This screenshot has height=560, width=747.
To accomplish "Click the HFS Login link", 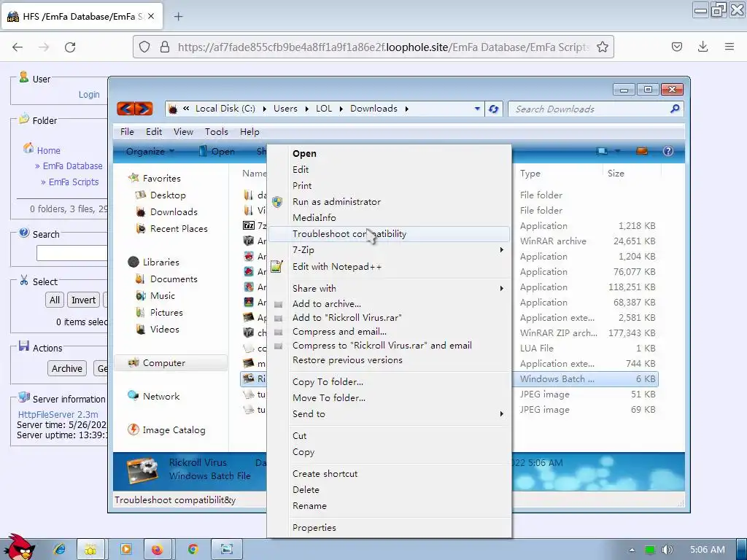I will (x=89, y=95).
